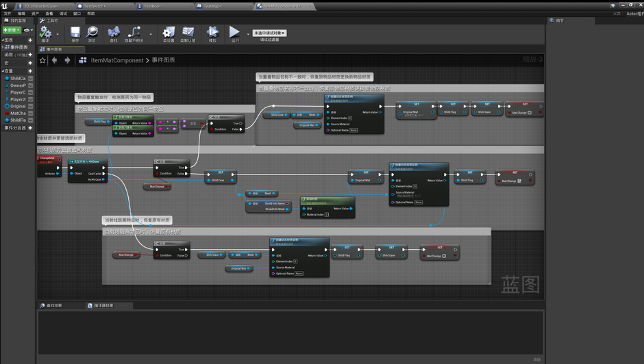The width and height of the screenshot is (644, 364).
Task: Click the back arrow in graph navigation
Action: tap(55, 60)
